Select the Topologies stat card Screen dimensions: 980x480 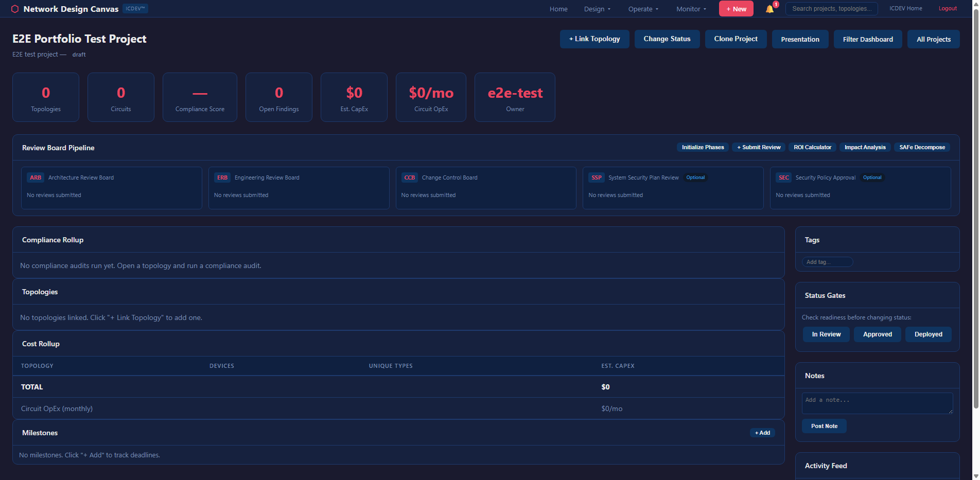pos(46,97)
